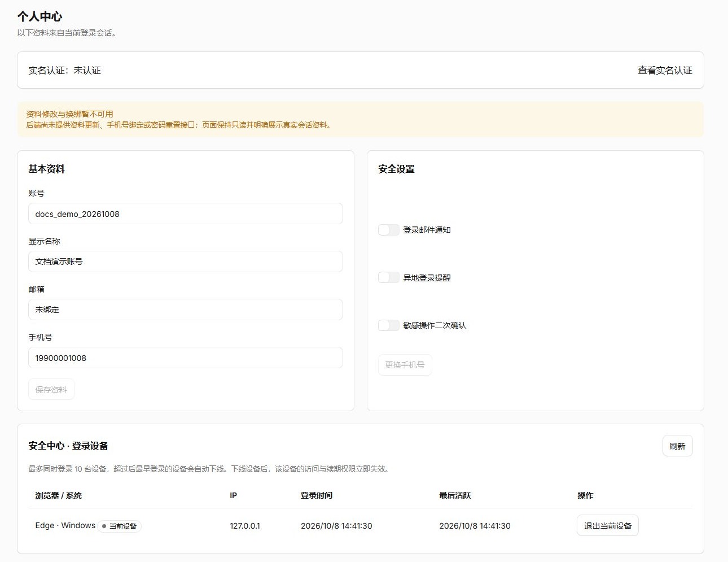Toggle the 登录邮件通知 switch
The image size is (728, 562).
[x=389, y=230]
